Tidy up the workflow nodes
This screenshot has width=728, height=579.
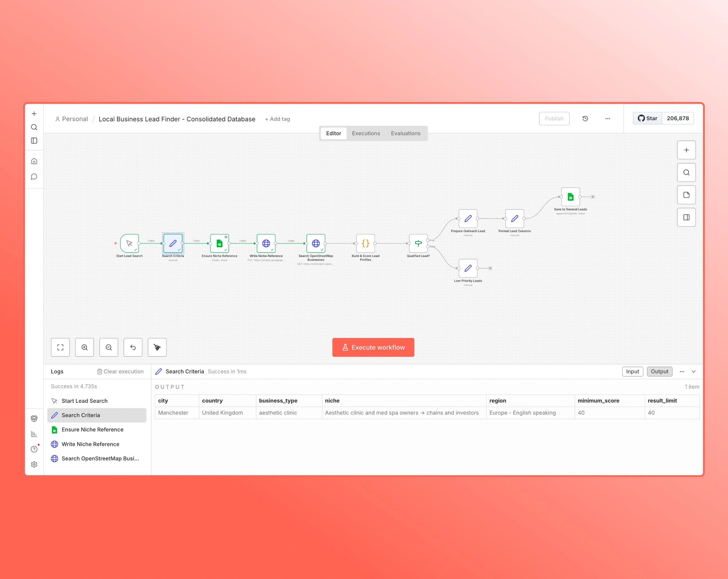pos(157,347)
